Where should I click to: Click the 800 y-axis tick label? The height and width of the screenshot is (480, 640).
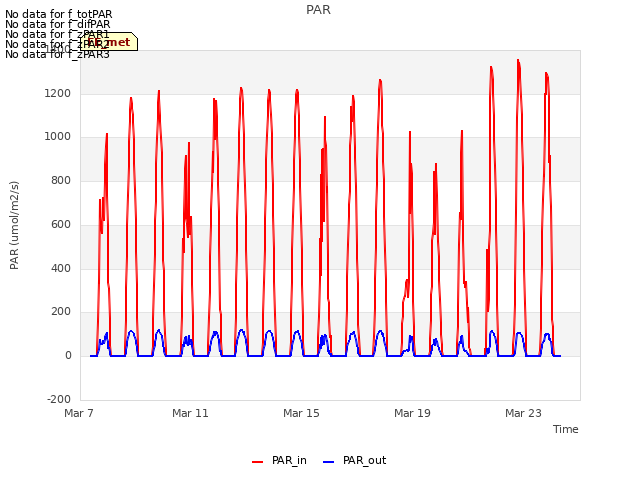pos(61,180)
